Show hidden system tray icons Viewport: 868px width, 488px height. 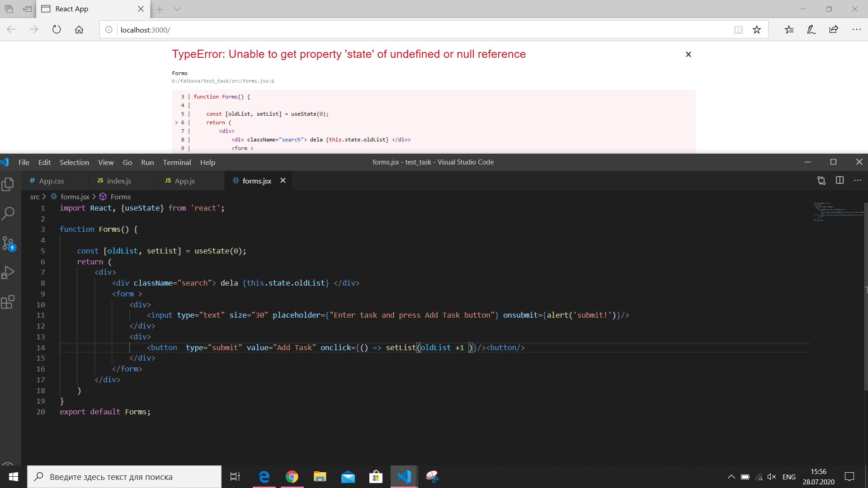click(731, 477)
